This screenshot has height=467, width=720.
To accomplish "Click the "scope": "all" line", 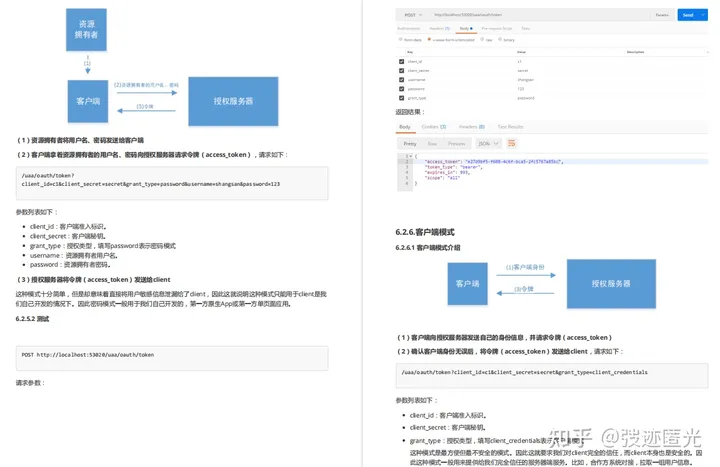I will (442, 177).
